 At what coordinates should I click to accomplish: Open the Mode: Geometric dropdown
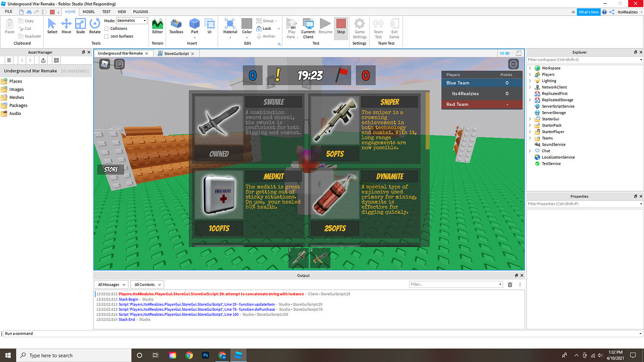click(x=131, y=20)
